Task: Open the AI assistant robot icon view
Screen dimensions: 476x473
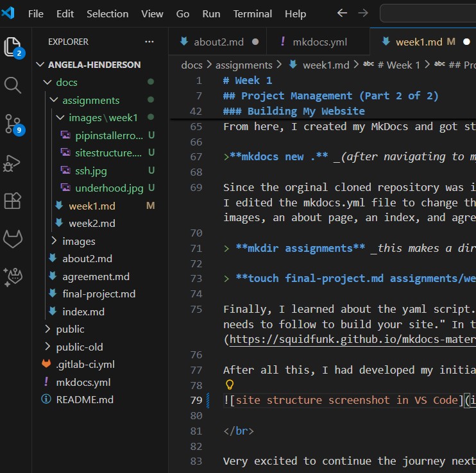Action: (x=13, y=277)
